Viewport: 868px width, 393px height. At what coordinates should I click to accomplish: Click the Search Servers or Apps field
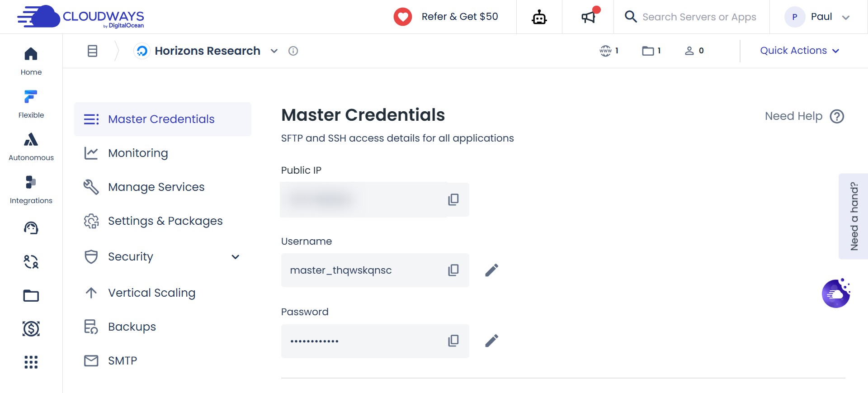[699, 17]
